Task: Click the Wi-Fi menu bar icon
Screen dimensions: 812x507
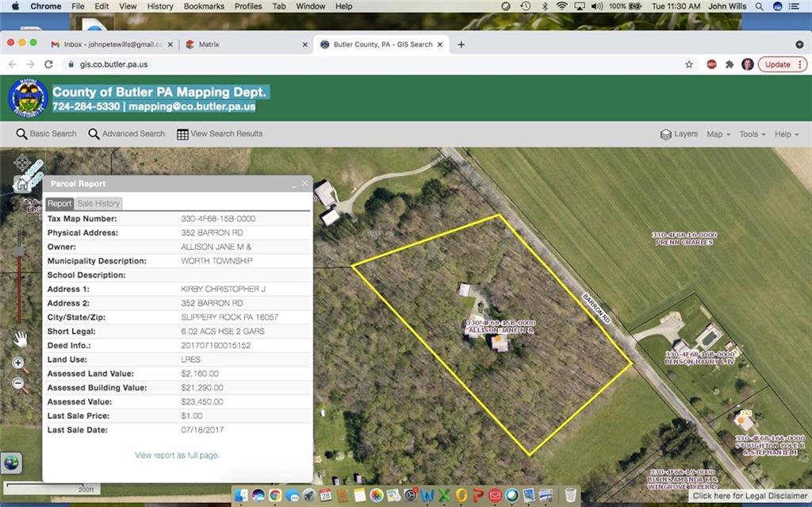Action: (x=562, y=6)
